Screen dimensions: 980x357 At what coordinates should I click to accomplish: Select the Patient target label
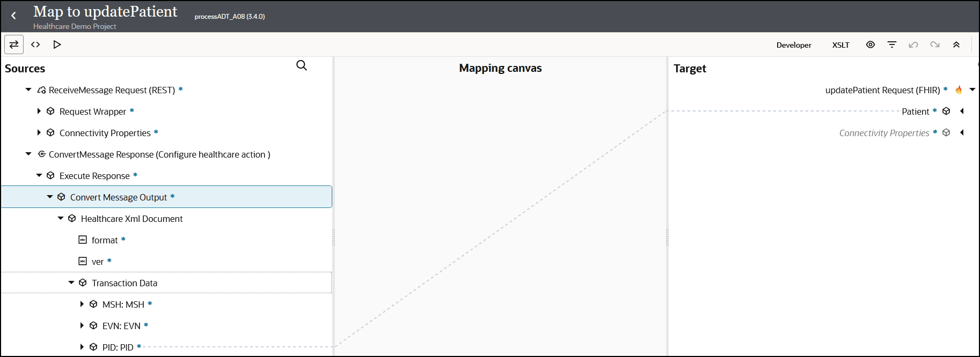(x=915, y=111)
